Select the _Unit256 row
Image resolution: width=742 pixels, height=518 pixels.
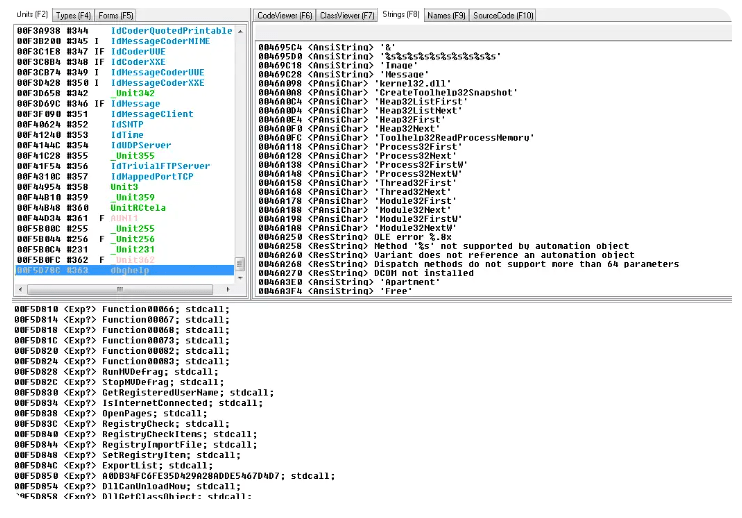(x=125, y=239)
